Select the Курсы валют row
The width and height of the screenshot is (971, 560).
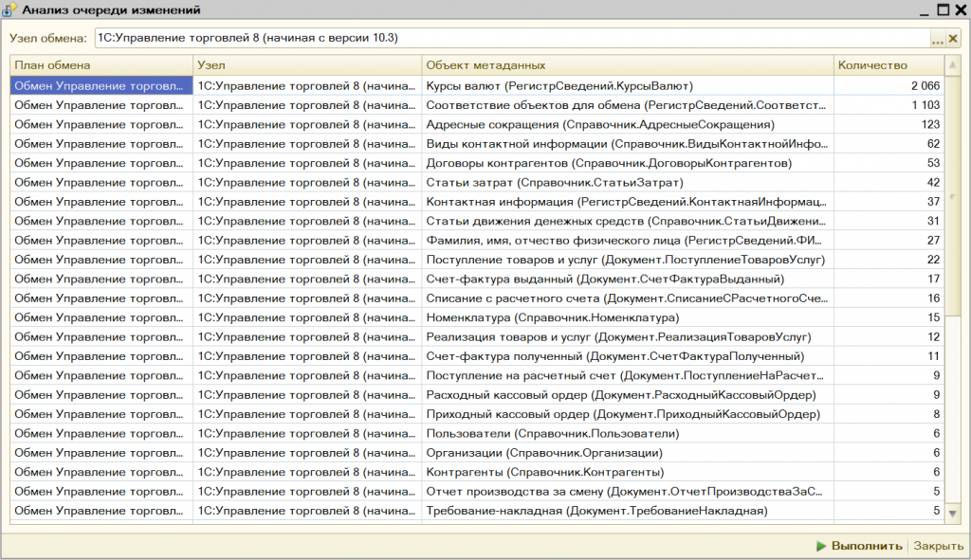(x=477, y=86)
